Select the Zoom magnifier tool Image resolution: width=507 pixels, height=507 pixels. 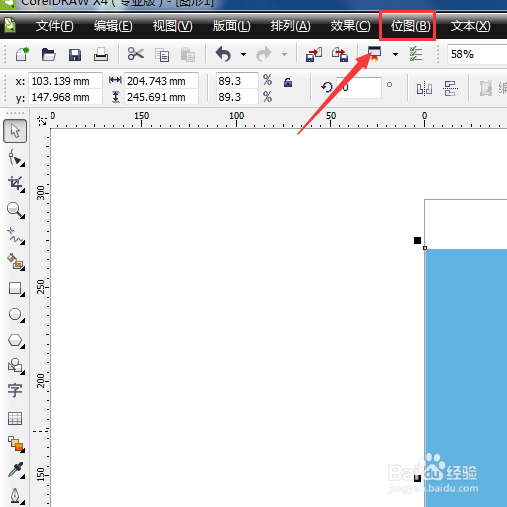pos(15,210)
